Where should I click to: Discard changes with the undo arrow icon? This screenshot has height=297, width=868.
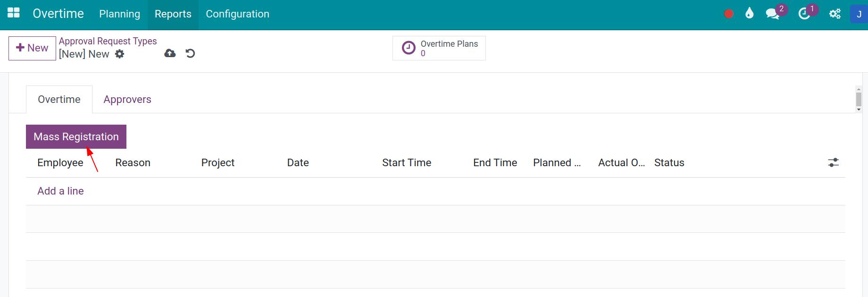(190, 53)
